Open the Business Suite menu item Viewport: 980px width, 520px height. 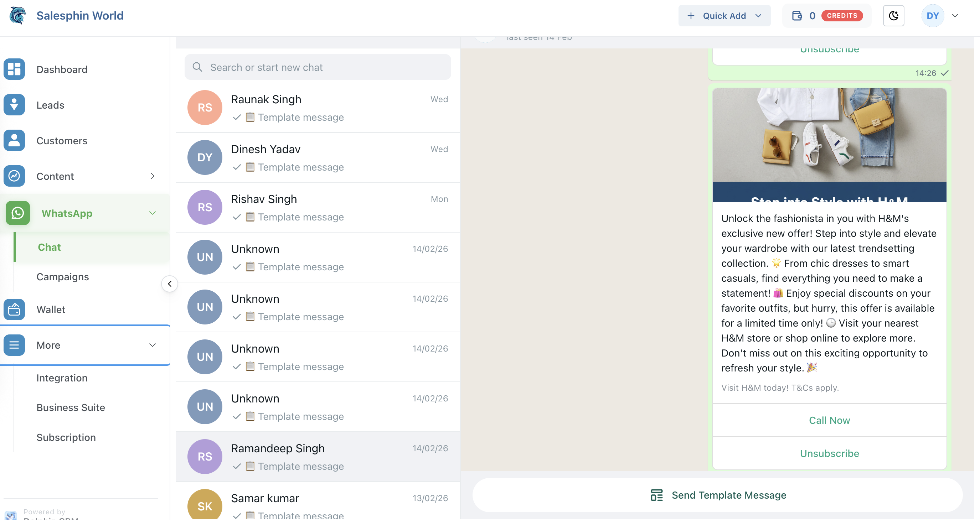(x=70, y=407)
